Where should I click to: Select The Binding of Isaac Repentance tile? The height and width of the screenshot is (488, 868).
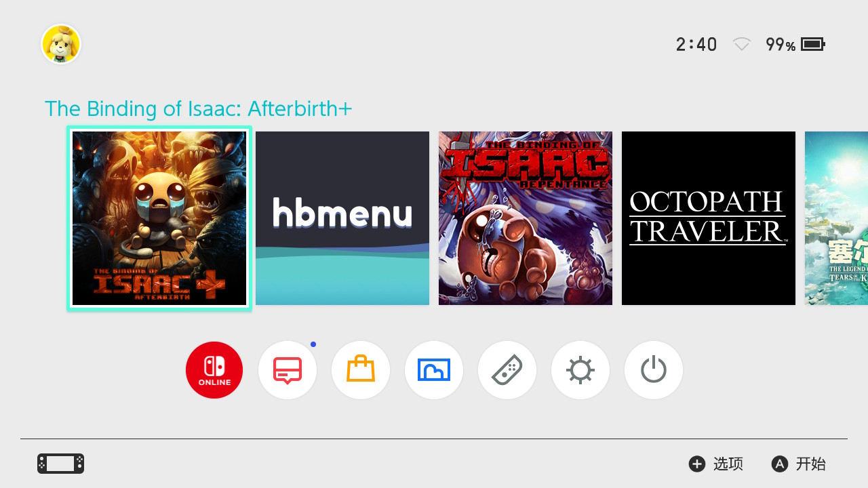tap(526, 218)
